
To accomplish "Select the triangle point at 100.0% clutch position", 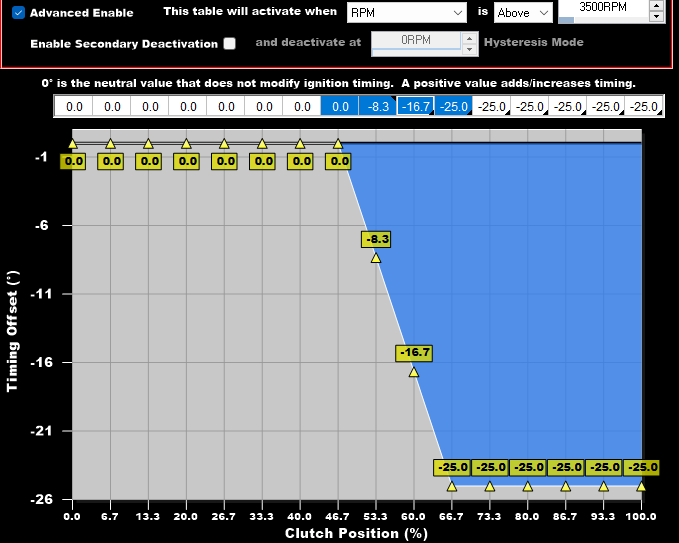I will [x=641, y=486].
